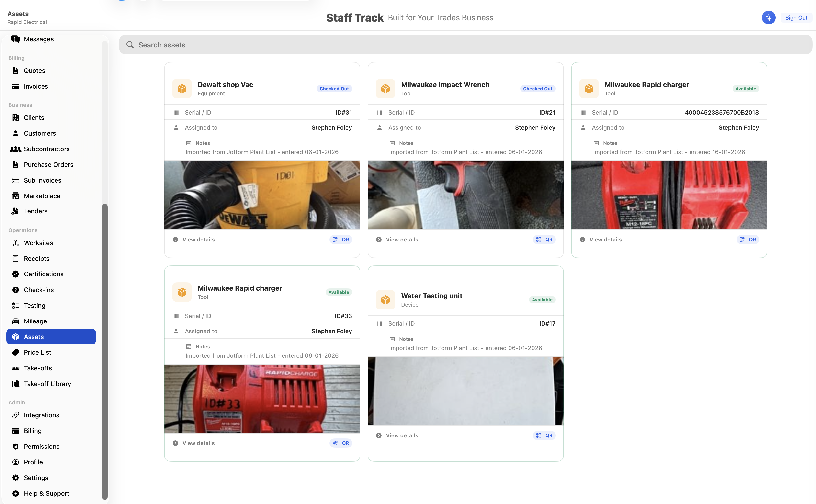Show QR code for Water Testing unit

[544, 436]
